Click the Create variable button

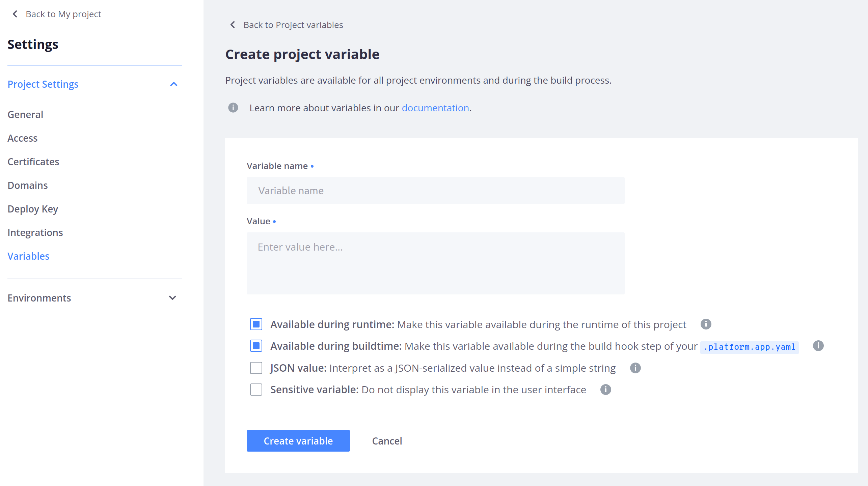click(298, 441)
